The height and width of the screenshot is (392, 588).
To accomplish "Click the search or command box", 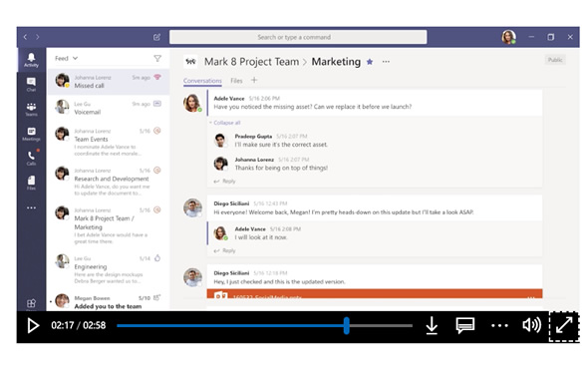I will point(298,37).
